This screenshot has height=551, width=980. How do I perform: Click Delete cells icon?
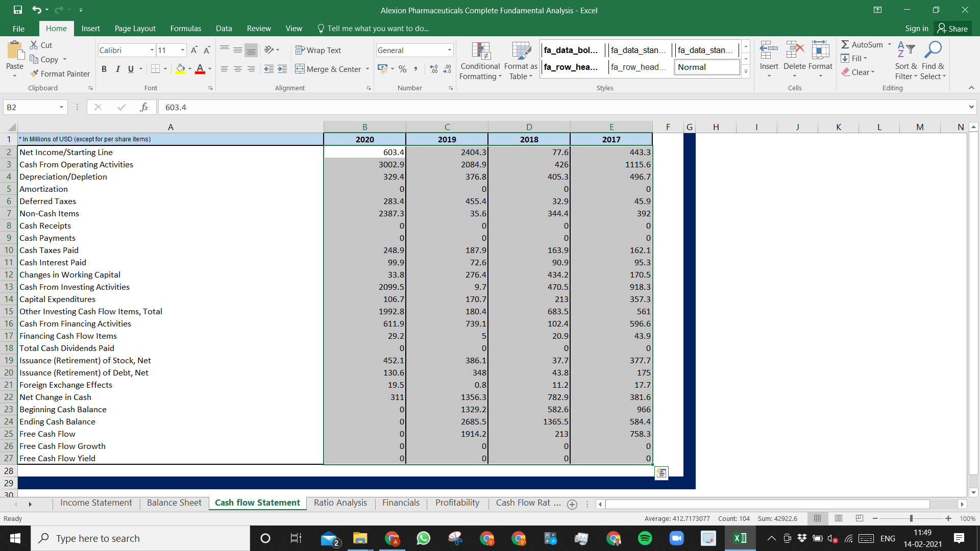[795, 51]
